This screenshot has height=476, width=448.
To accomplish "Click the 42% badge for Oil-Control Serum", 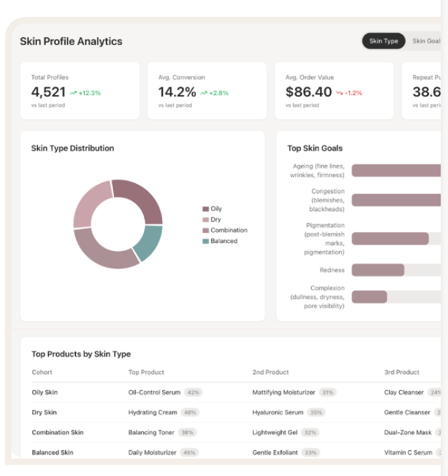I will (193, 392).
